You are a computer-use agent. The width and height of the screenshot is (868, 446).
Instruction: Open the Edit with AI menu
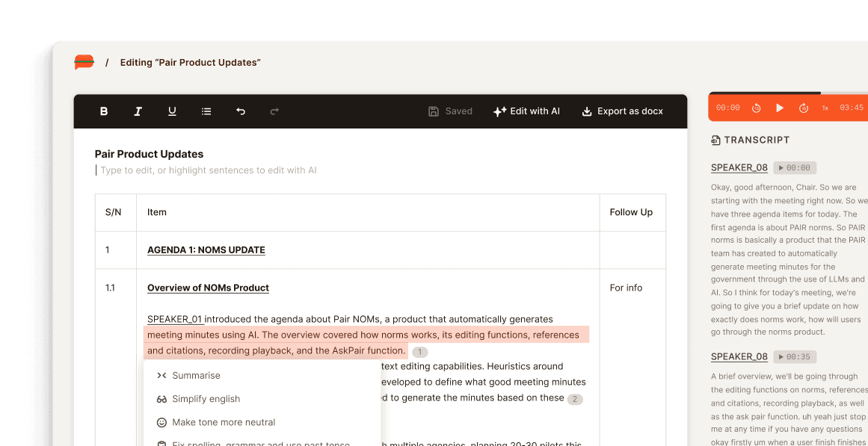526,111
